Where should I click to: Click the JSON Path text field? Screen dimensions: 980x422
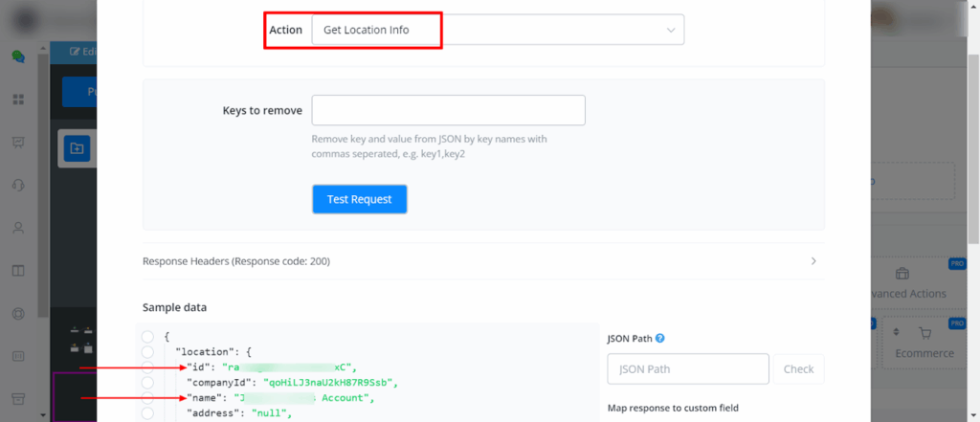[x=687, y=368]
